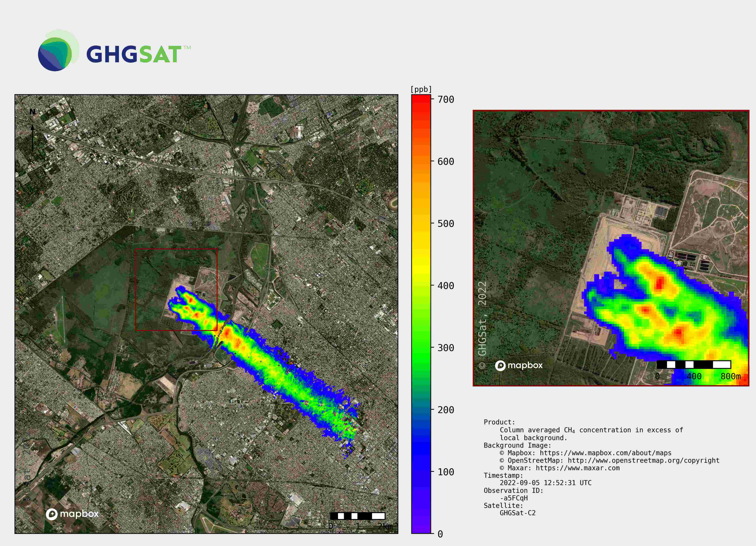Click the timestamp 2022-09-05 12:52:31 UTC
The height and width of the screenshot is (546, 756).
tap(545, 483)
